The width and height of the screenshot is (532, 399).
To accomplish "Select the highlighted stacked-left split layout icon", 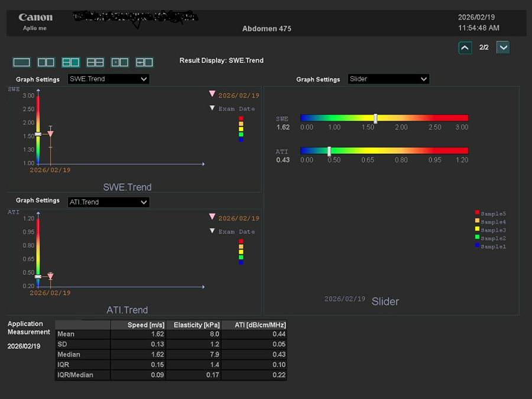I will click(x=71, y=62).
